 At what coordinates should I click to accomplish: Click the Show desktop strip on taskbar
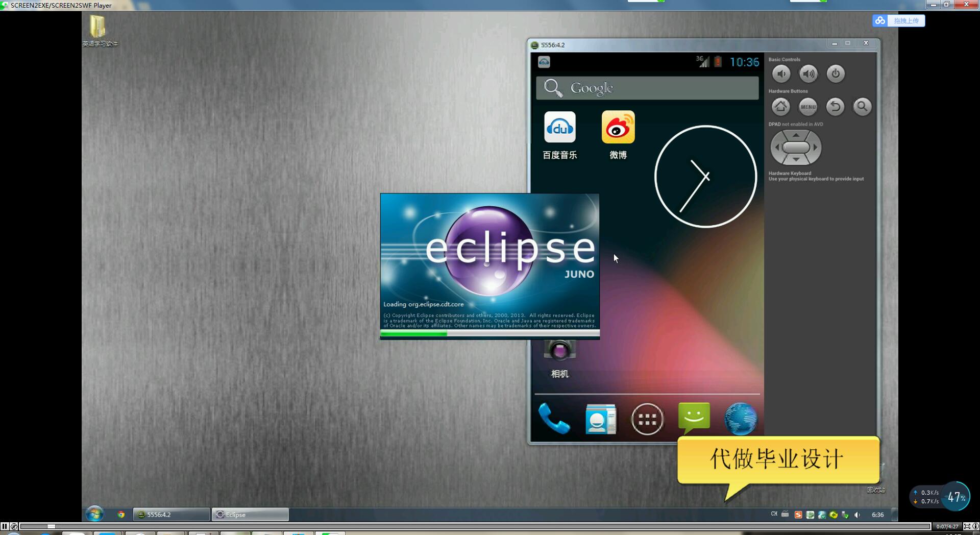[x=894, y=515]
